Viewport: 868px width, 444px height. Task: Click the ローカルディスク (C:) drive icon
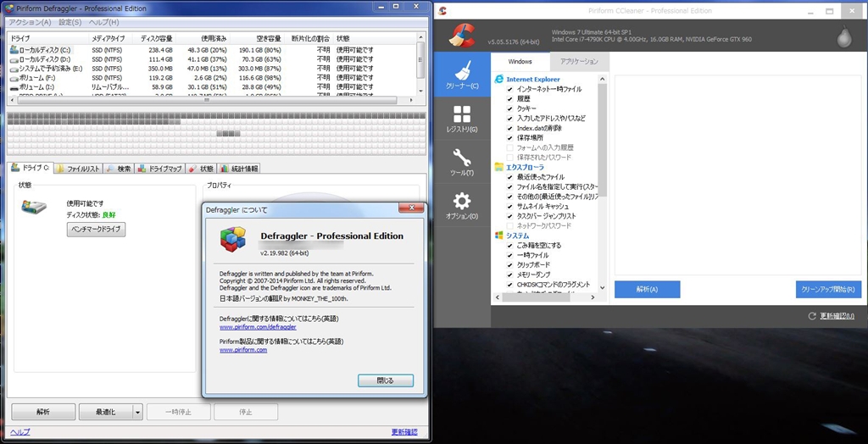(14, 50)
